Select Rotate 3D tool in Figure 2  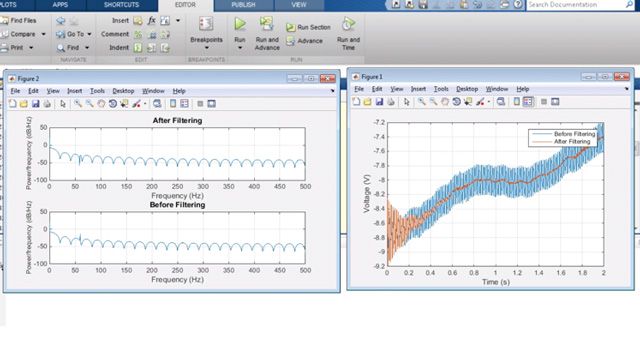click(x=113, y=104)
